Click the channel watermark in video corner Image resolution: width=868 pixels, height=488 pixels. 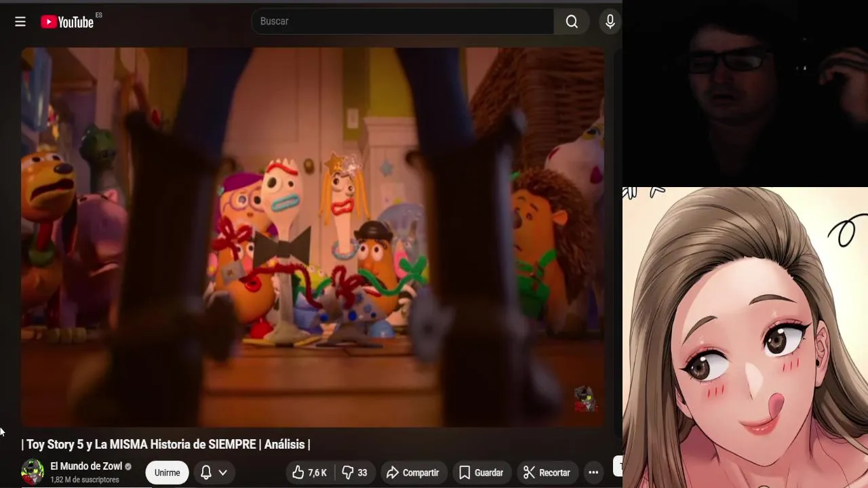pyautogui.click(x=585, y=399)
